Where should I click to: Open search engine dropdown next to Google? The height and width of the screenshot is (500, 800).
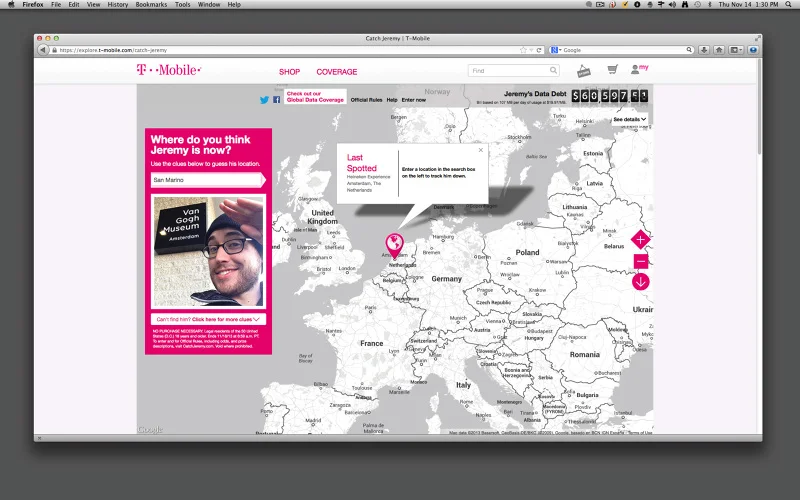(x=556, y=50)
